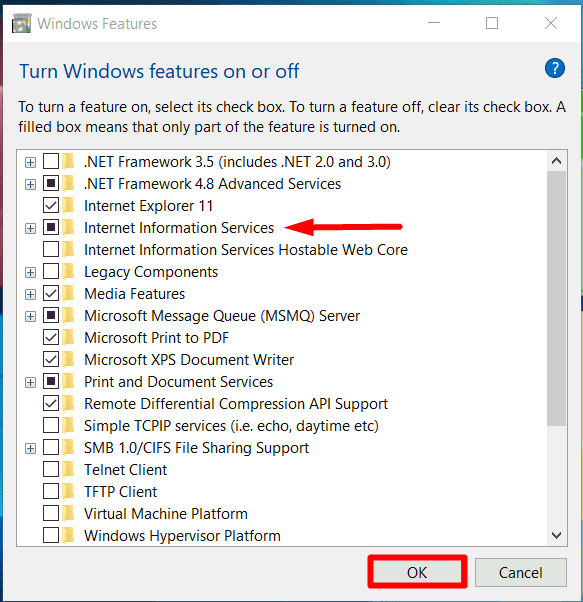Select the Microsoft Message Queue (MSMQ) Server label
This screenshot has height=602, width=583.
[222, 316]
